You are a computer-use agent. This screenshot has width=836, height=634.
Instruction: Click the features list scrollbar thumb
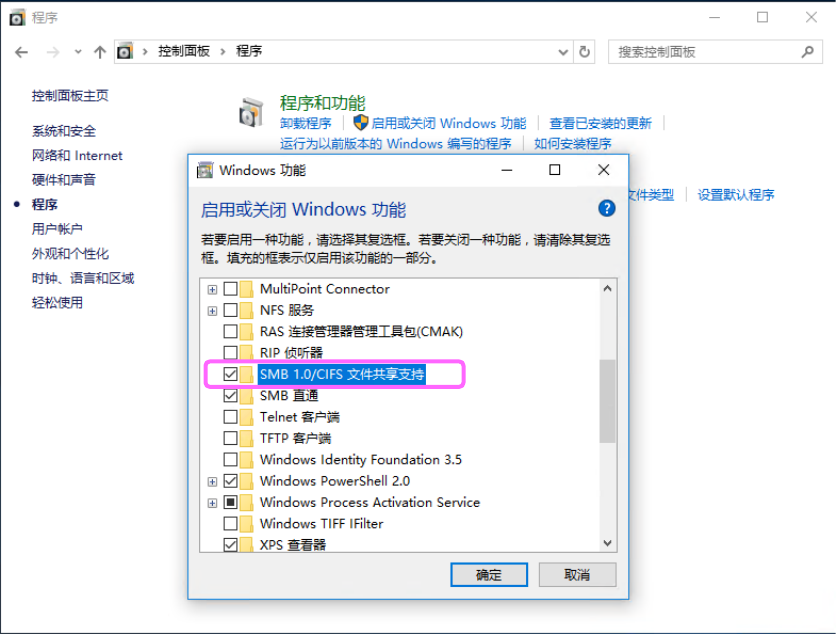tap(607, 401)
